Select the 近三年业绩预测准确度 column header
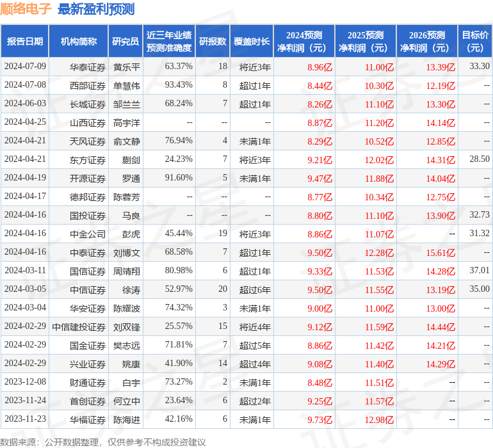 [x=169, y=41]
